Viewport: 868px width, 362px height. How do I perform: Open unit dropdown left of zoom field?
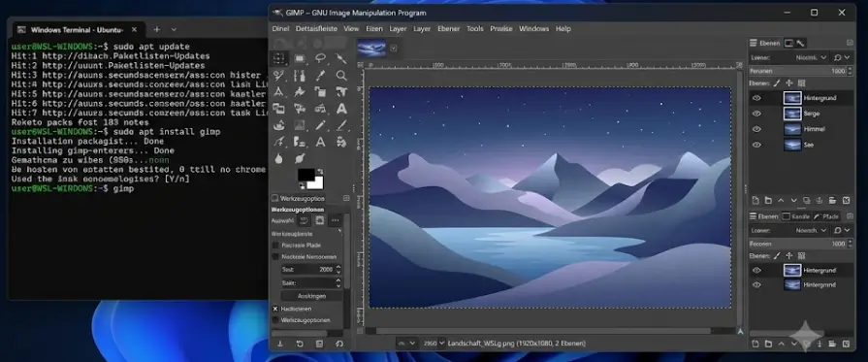(406, 344)
